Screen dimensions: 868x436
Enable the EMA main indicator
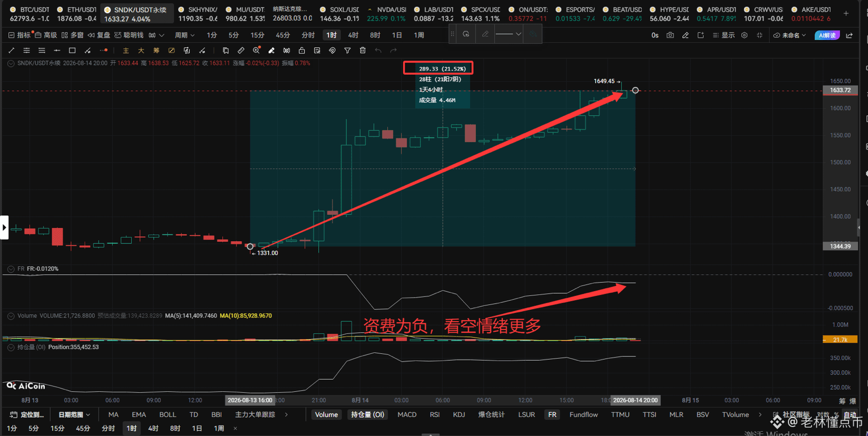(139, 415)
